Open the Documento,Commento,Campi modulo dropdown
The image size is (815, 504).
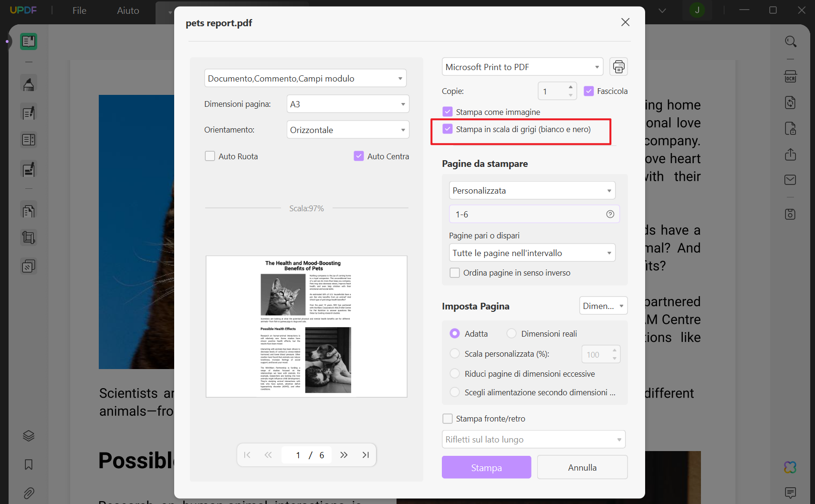tap(305, 78)
